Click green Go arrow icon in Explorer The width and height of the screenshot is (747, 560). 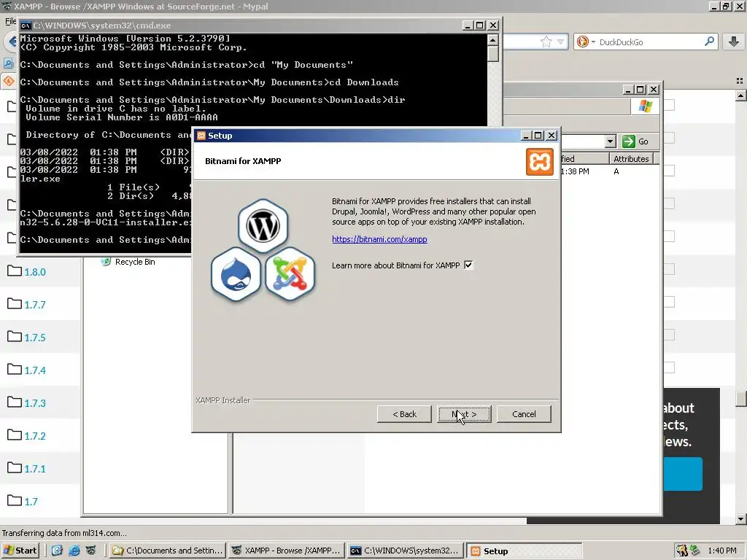click(x=629, y=141)
